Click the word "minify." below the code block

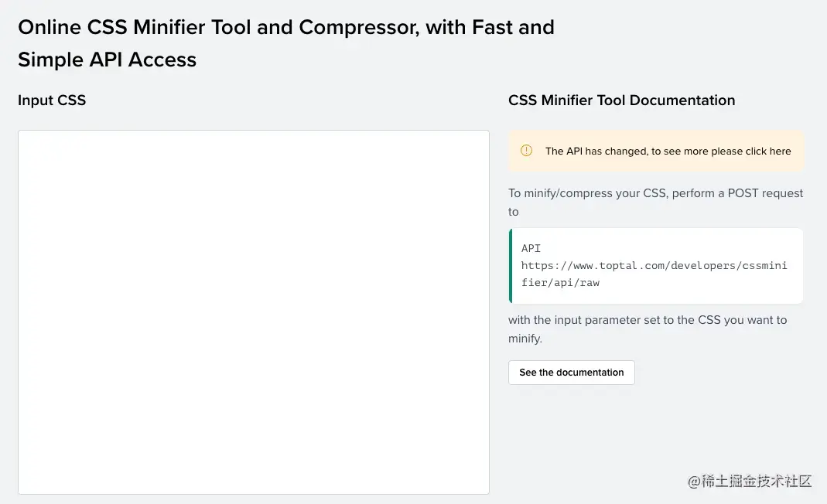coord(525,339)
